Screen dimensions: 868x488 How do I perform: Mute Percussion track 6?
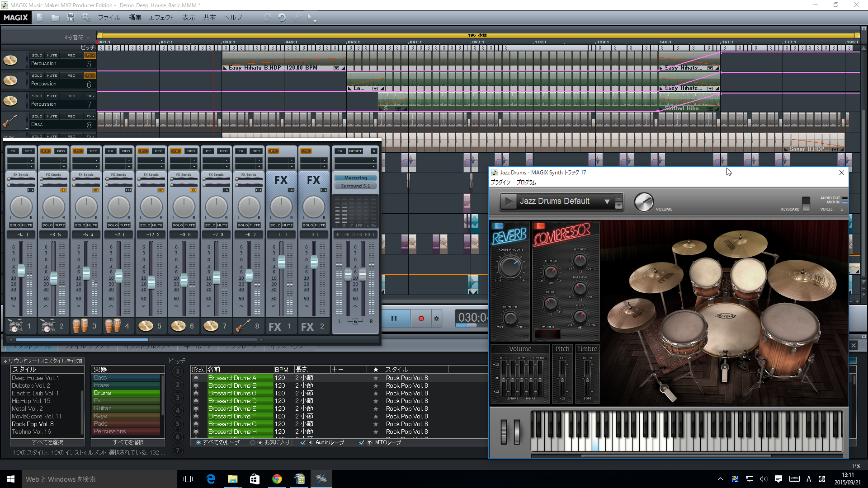tap(52, 75)
